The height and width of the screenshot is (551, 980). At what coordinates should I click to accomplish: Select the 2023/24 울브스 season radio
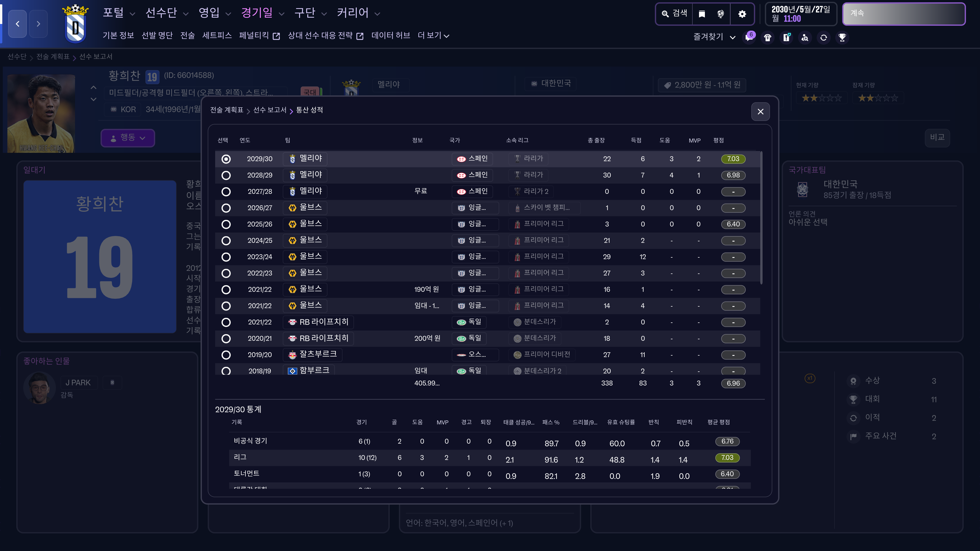[x=226, y=257]
